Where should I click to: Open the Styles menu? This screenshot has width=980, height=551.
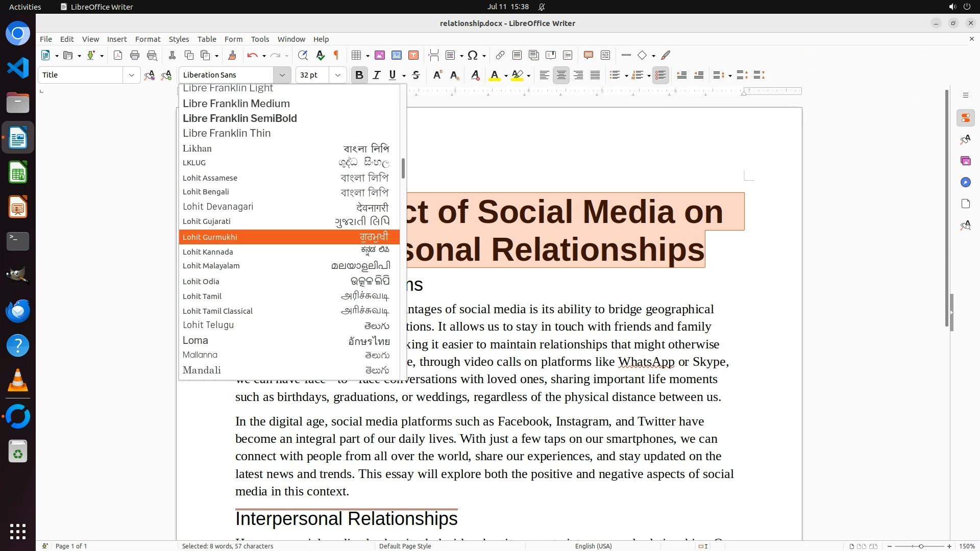(x=179, y=39)
